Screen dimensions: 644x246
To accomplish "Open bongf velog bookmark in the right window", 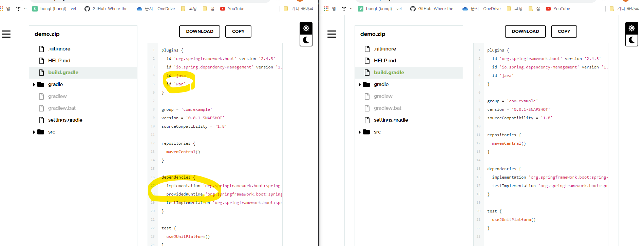I will click(x=381, y=9).
